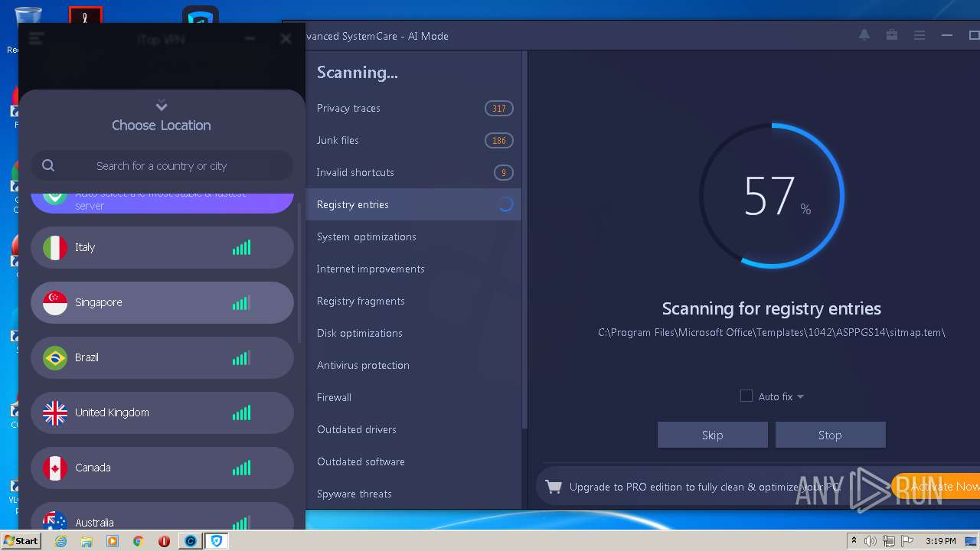
Task: Open the volume control in system tray
Action: tap(871, 541)
